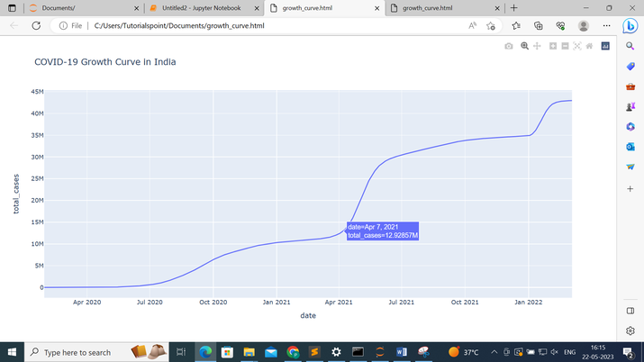Click the 'Apr 2021' x-axis label
Screen dimensions: 644x362
(x=339, y=302)
